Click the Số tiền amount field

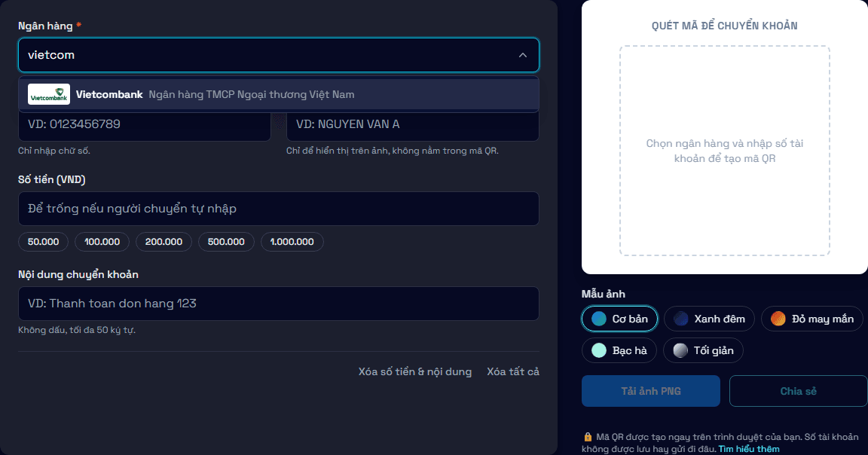tap(279, 209)
